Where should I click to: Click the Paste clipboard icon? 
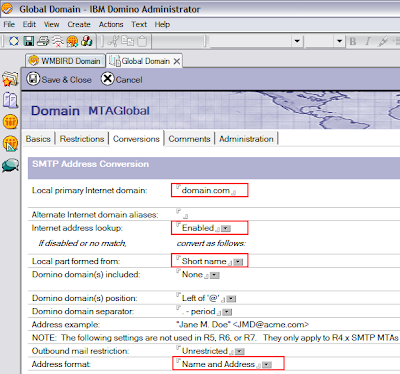coord(142,41)
